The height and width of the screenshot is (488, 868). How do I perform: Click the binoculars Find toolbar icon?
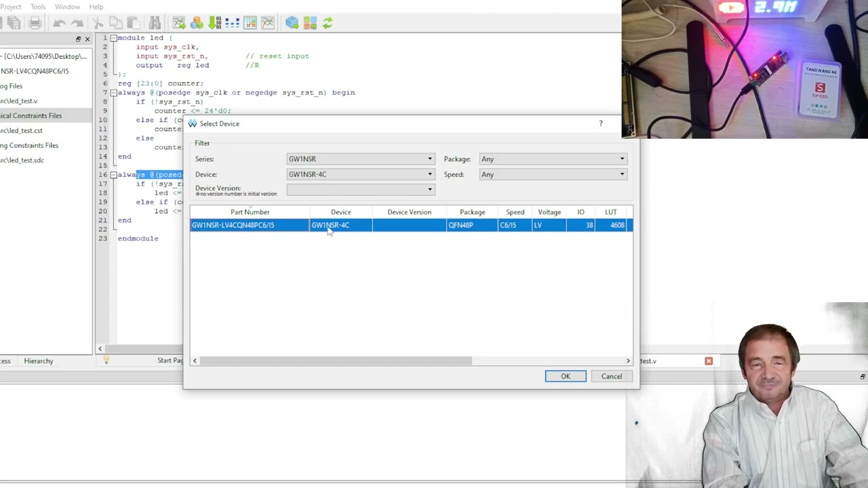(x=155, y=23)
